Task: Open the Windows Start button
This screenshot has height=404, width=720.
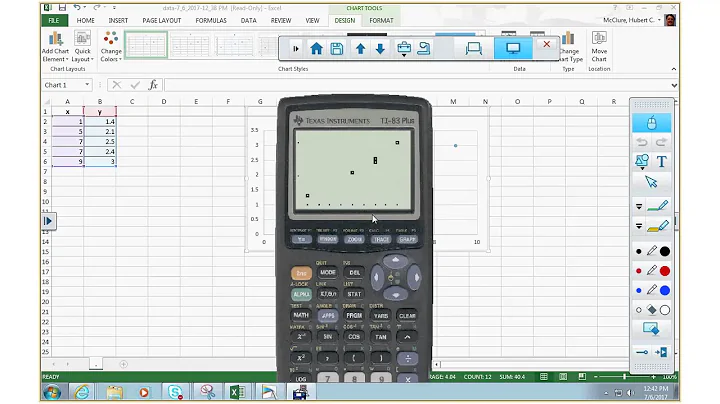Action: click(x=52, y=393)
